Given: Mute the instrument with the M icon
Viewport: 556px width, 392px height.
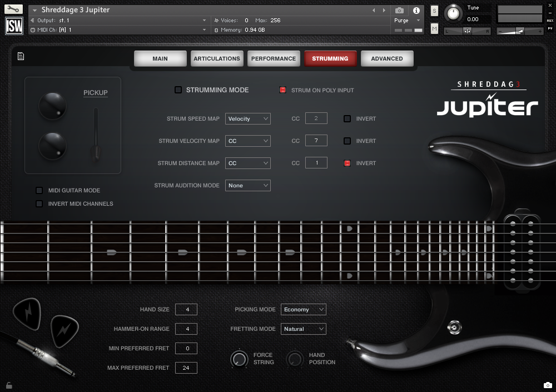Looking at the screenshot, I should coord(434,28).
